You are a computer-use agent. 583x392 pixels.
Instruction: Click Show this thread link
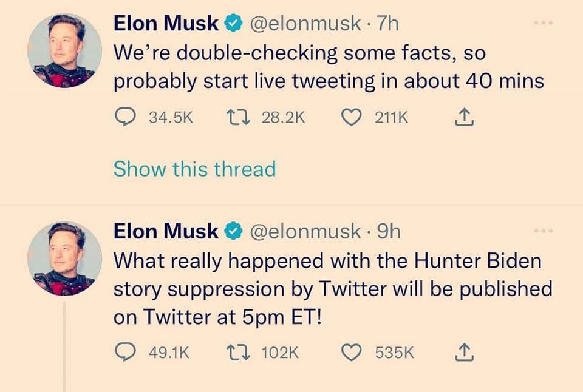194,169
